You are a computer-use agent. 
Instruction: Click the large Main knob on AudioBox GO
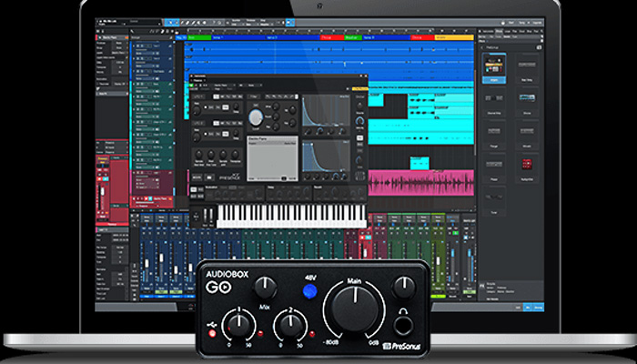(x=354, y=308)
